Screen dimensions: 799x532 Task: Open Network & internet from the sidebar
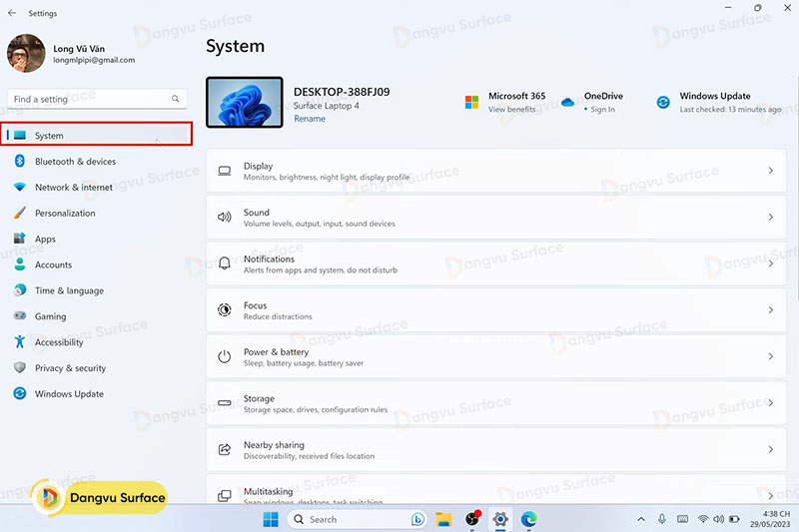(73, 188)
